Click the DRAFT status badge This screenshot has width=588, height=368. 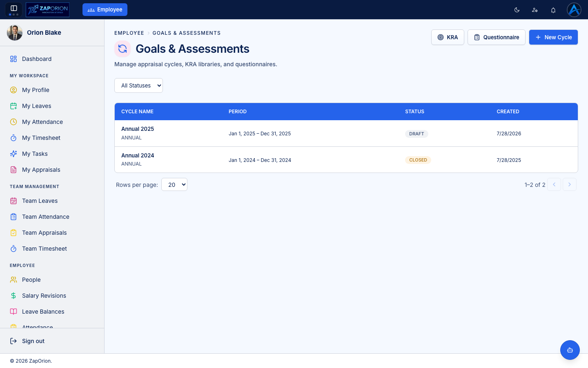click(416, 134)
